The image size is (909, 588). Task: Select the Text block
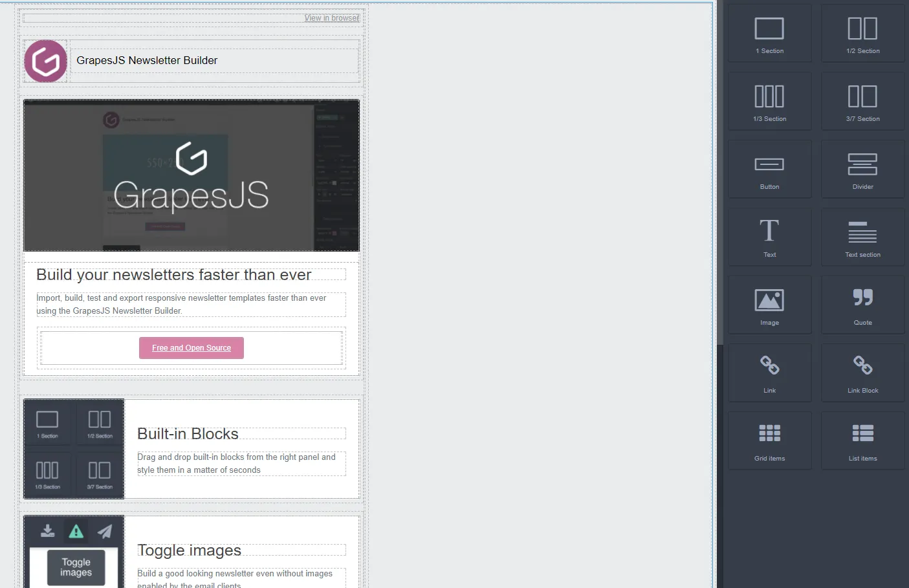[x=769, y=237]
